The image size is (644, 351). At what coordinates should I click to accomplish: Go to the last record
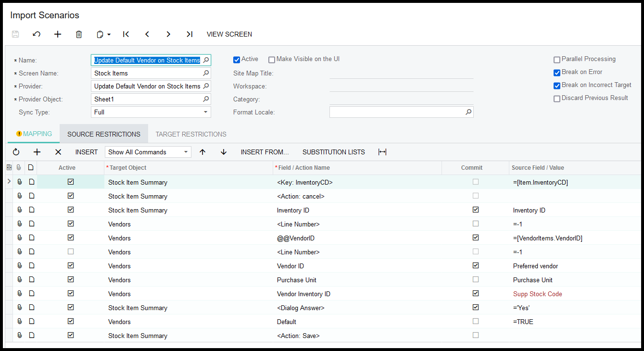(x=189, y=34)
